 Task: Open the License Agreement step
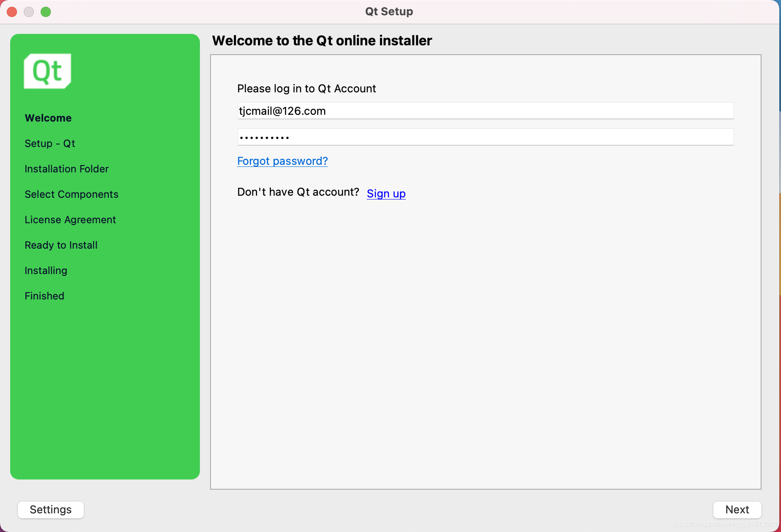pos(70,219)
